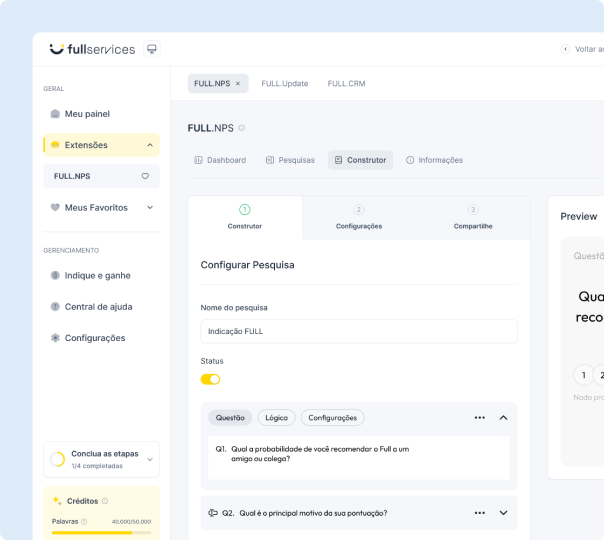Open three-dots menu for question Q2

pyautogui.click(x=479, y=513)
